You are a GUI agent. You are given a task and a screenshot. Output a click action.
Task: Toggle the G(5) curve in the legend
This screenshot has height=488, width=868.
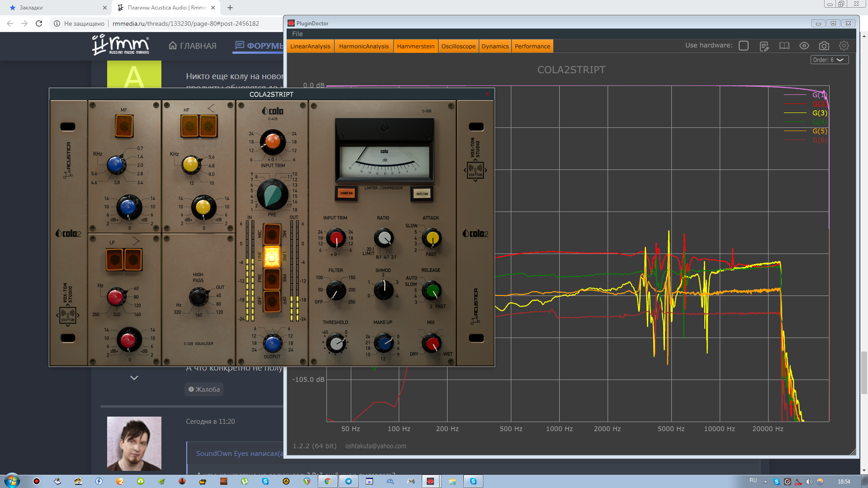819,131
